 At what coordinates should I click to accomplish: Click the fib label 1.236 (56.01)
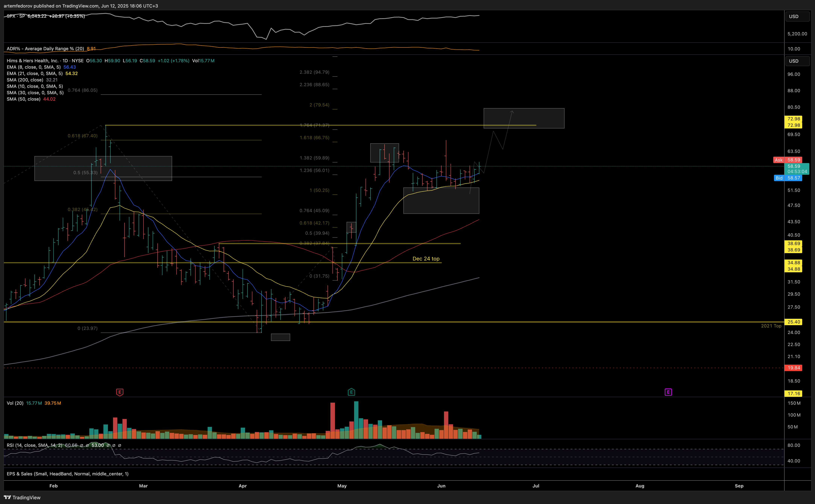tap(314, 170)
